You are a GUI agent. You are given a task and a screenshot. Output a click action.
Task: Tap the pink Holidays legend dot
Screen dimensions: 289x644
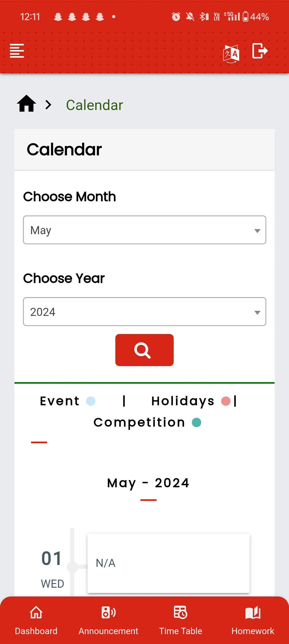point(226,401)
